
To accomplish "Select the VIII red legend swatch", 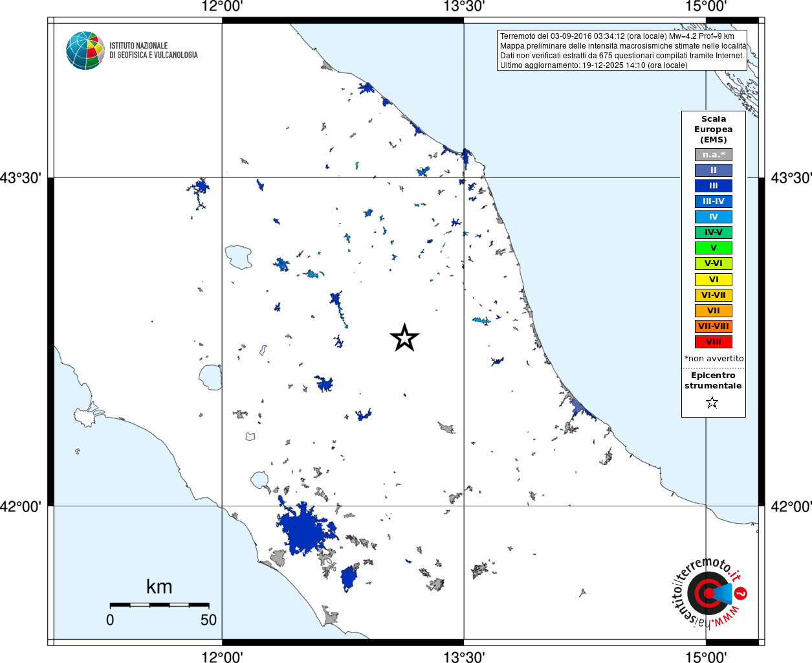I will pos(714,342).
